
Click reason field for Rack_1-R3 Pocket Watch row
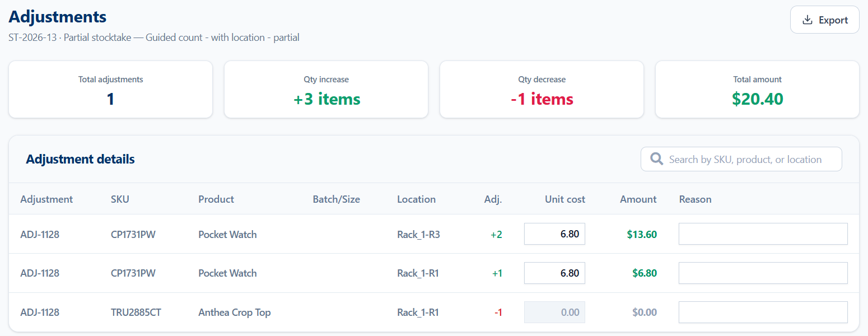coord(763,234)
